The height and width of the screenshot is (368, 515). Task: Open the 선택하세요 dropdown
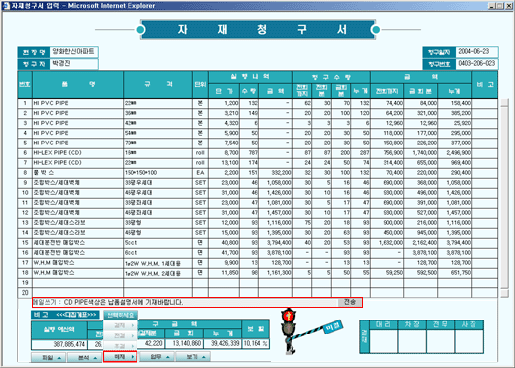pos(120,315)
